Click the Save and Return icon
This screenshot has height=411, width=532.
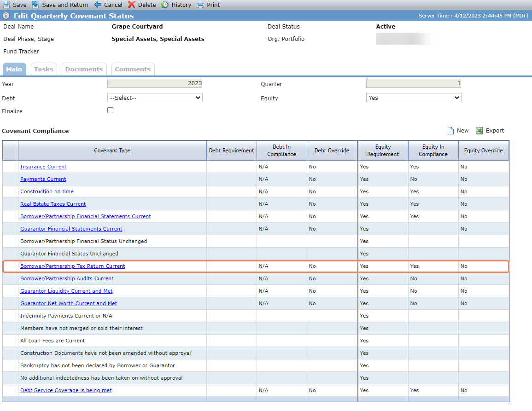tap(35, 5)
